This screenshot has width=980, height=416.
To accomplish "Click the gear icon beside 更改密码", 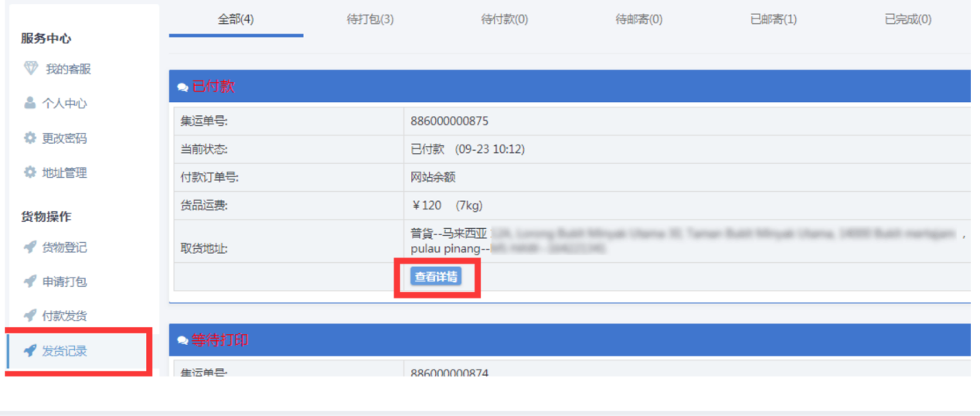I will (x=30, y=138).
